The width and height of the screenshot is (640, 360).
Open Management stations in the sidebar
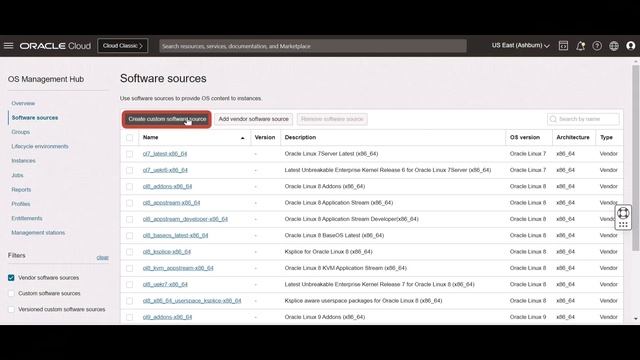coord(38,233)
